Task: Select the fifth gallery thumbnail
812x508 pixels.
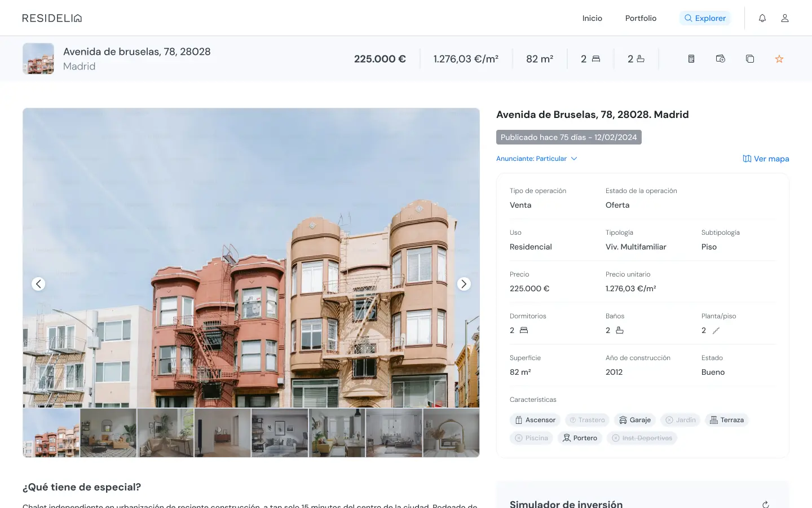Action: [280, 433]
